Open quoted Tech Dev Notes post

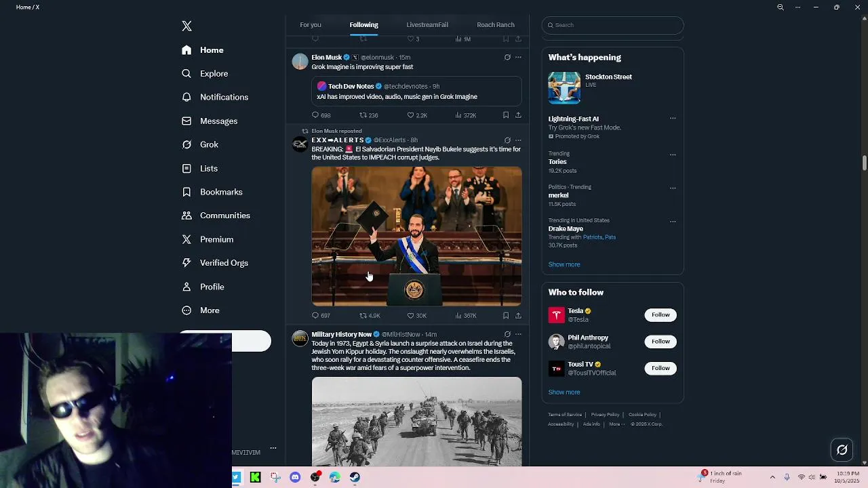pos(416,91)
